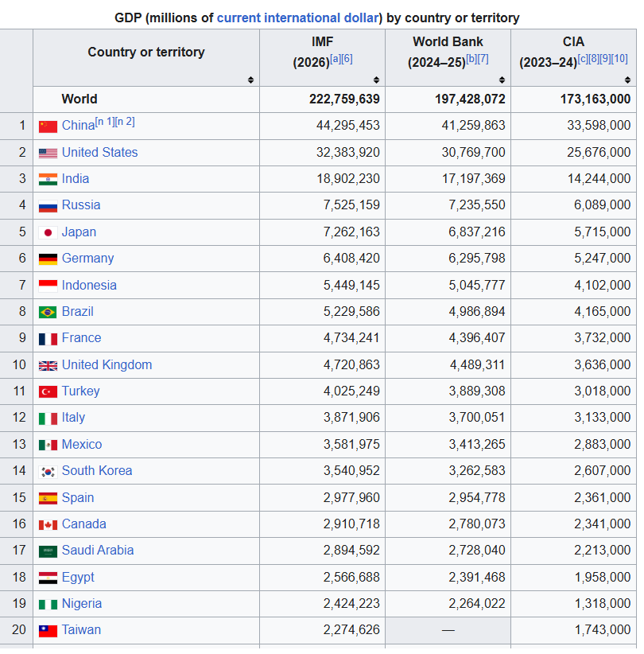Open the China article link
This screenshot has height=654, width=644.
pyautogui.click(x=78, y=126)
